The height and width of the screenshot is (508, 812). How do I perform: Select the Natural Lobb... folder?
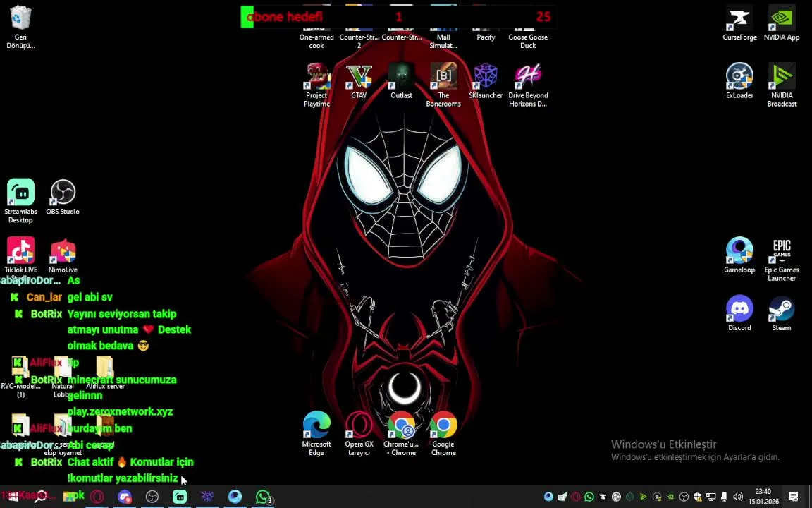63,376
